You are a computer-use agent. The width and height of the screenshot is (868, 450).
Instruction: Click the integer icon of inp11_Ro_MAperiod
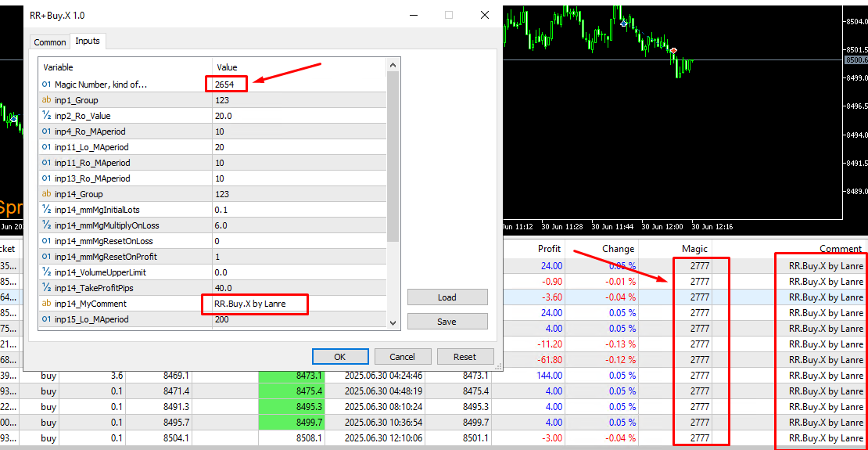pos(46,163)
